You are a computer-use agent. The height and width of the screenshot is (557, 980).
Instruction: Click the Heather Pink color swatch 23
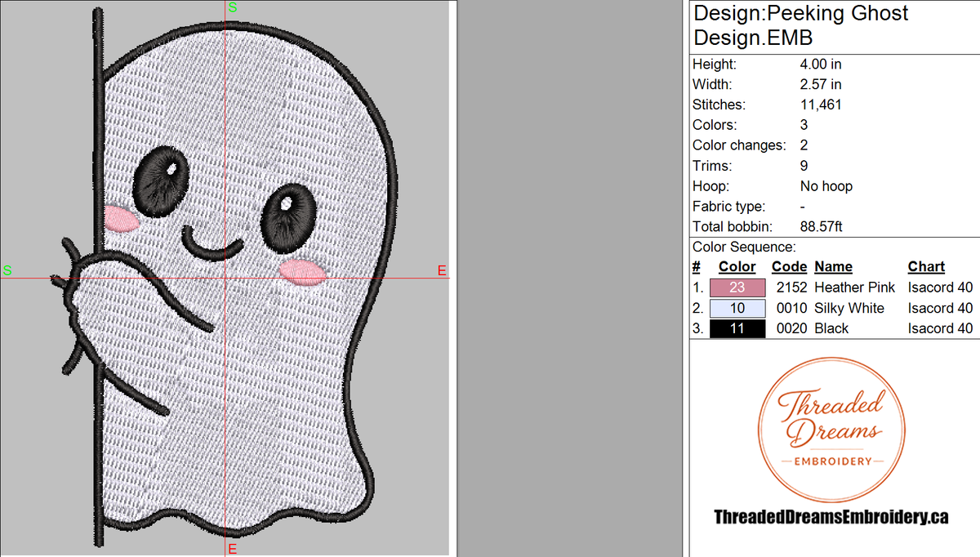[x=737, y=287]
